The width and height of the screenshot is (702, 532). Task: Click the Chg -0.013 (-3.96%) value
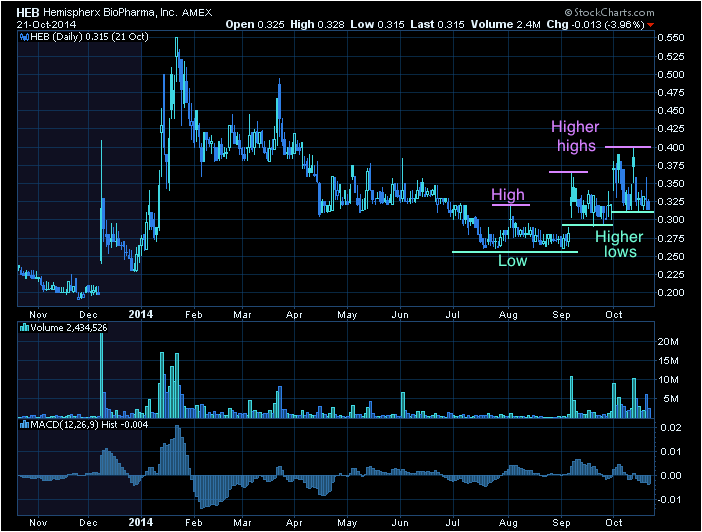point(596,25)
